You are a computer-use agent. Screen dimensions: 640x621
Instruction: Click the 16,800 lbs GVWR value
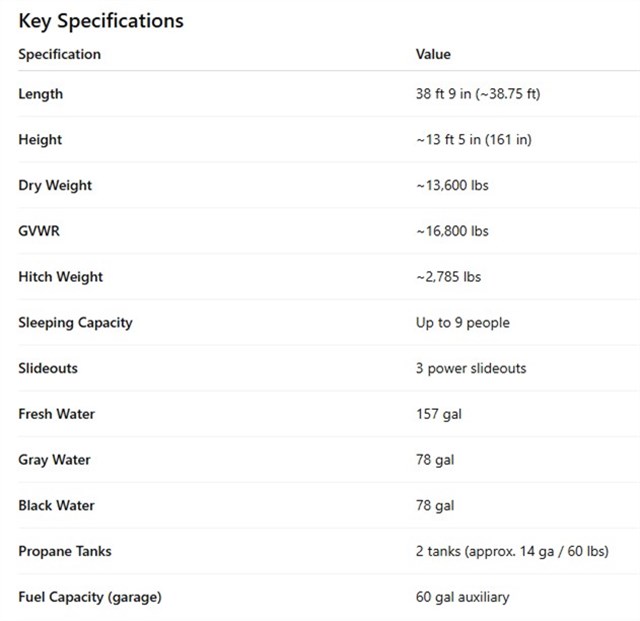(452, 231)
